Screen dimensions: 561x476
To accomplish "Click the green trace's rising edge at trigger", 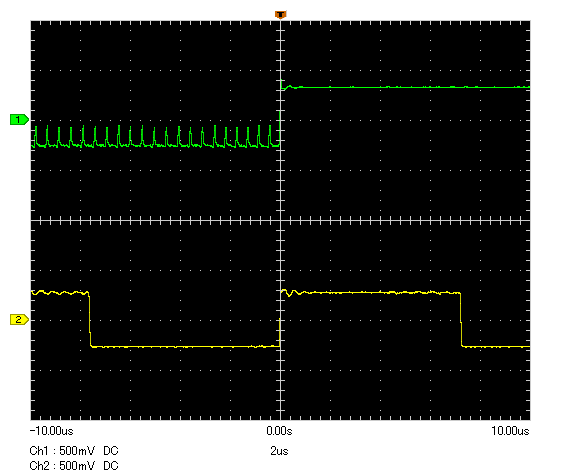I will pyautogui.click(x=280, y=113).
